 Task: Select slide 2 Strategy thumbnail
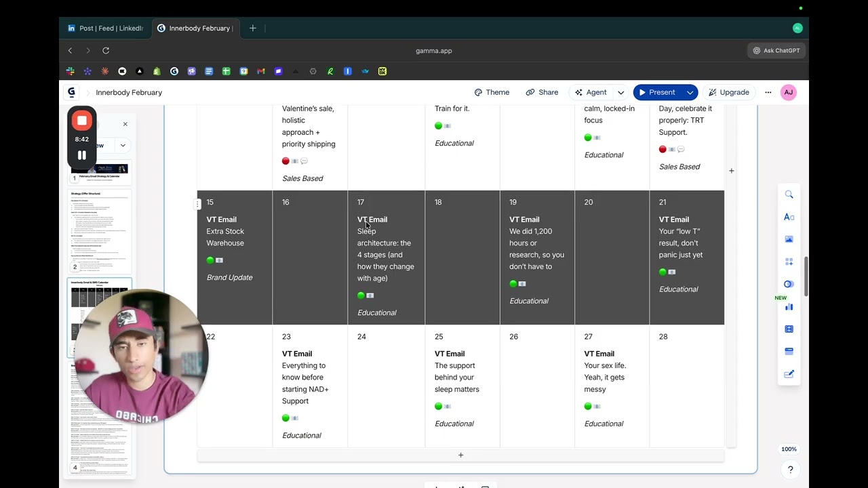[100, 231]
